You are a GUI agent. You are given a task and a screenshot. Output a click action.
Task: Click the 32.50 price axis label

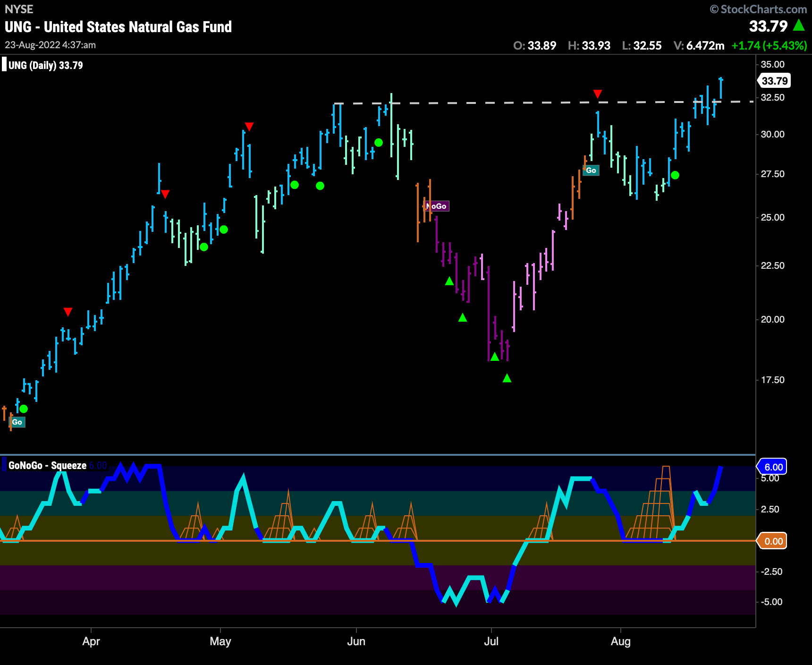tap(772, 97)
